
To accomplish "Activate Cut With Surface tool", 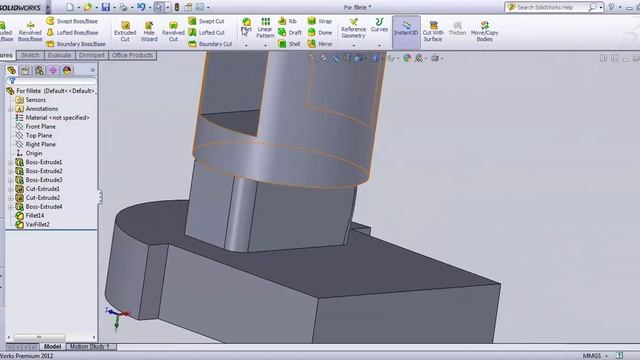I will pyautogui.click(x=433, y=31).
